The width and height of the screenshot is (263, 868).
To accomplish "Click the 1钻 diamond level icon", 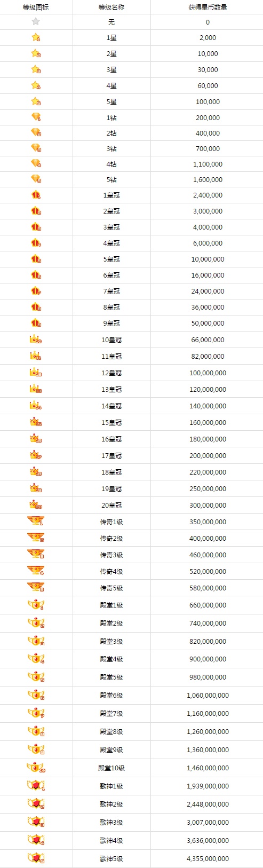I will point(36,117).
